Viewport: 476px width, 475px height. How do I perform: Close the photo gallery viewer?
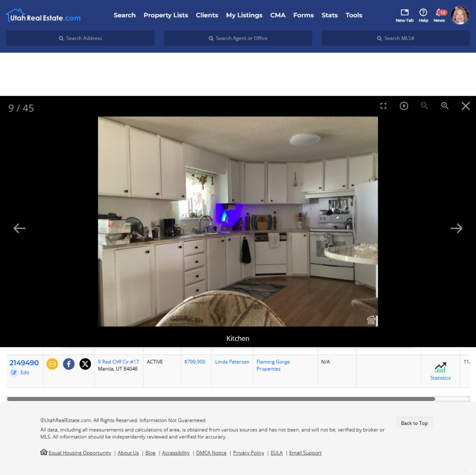pyautogui.click(x=465, y=106)
